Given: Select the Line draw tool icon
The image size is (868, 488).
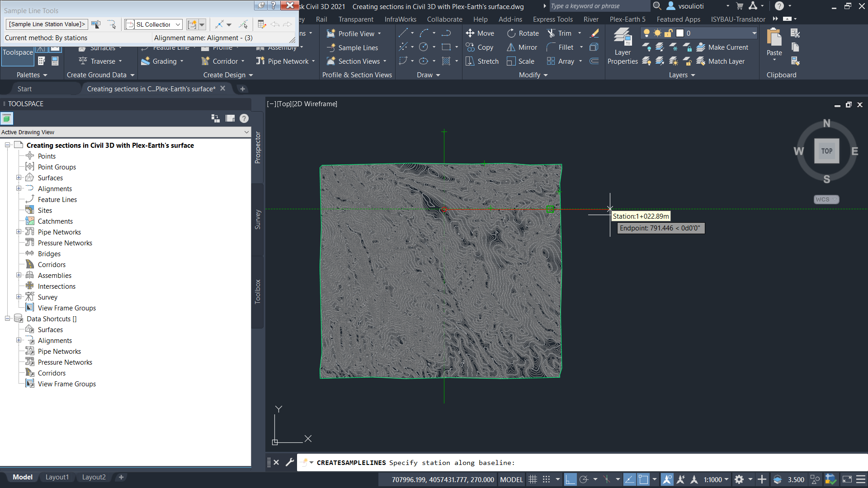Looking at the screenshot, I should pos(403,33).
